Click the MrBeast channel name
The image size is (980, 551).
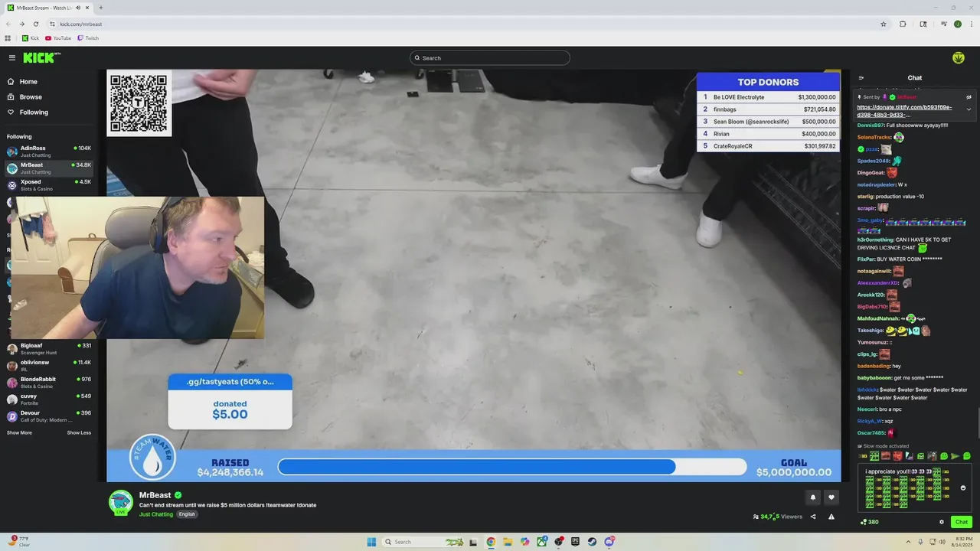coord(155,495)
